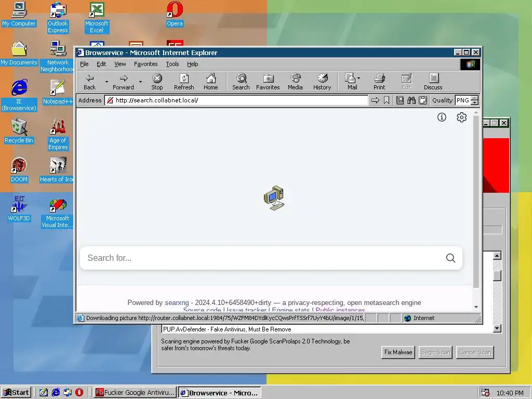The height and width of the screenshot is (399, 532).
Task: Open the Favorites menu
Action: 146,64
